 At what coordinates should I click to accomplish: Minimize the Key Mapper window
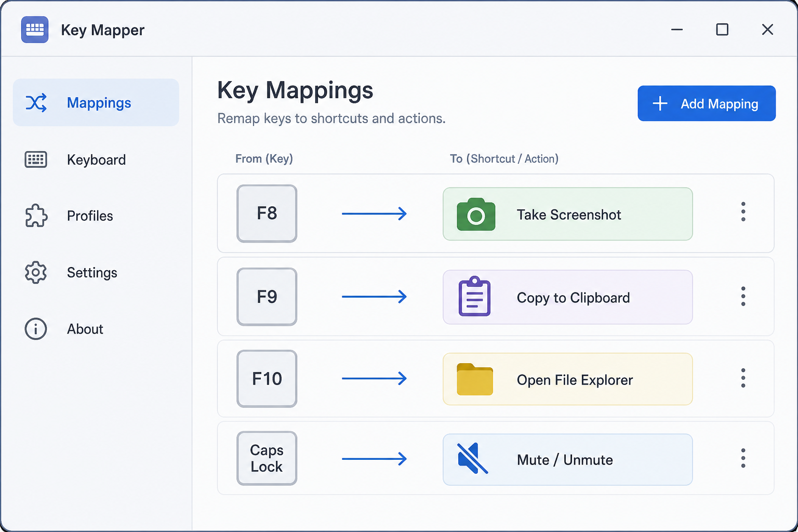click(x=677, y=30)
